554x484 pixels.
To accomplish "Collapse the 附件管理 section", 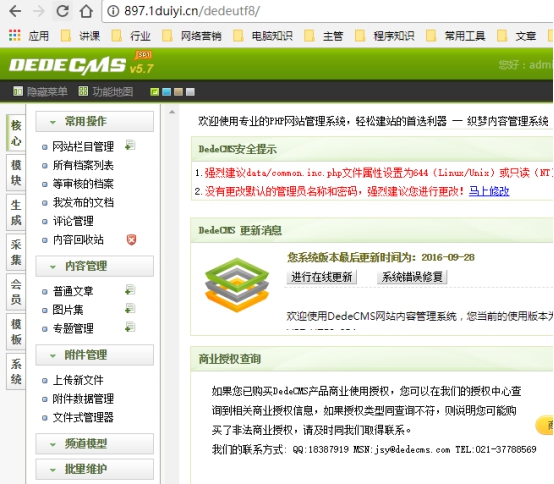I will 94,355.
